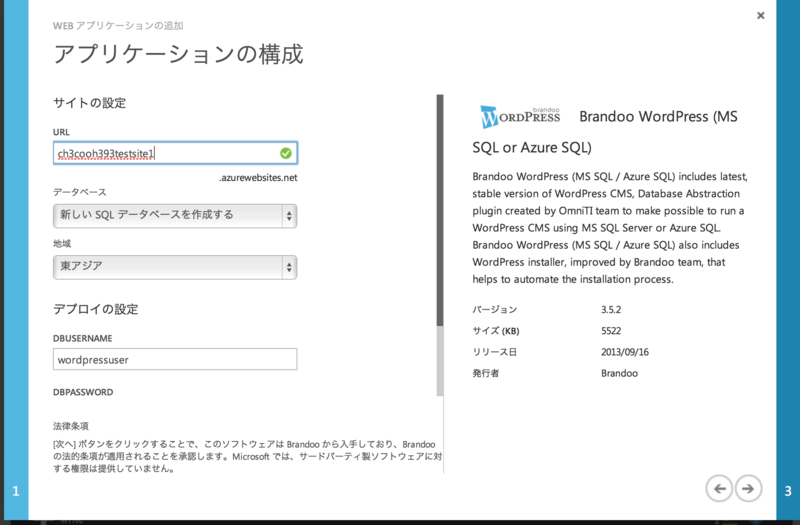The image size is (800, 525).
Task: Click the .azurewebsites.net suffix text
Action: click(x=258, y=178)
